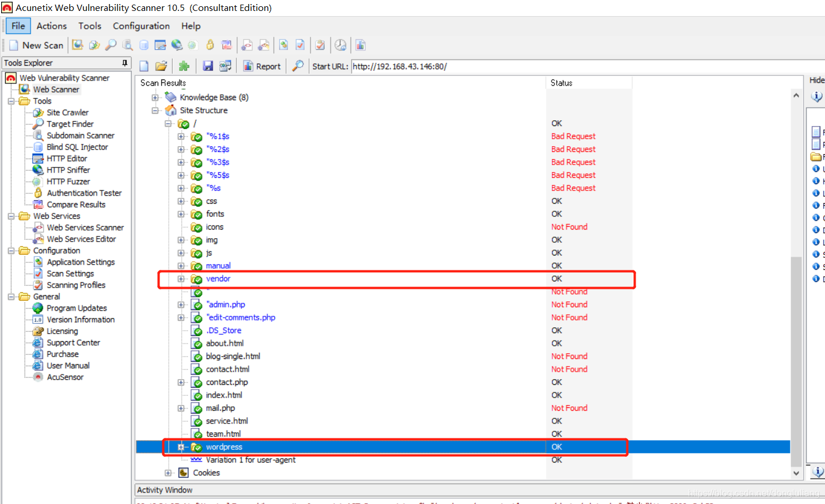The height and width of the screenshot is (504, 825).
Task: Click scan results scrollbar down arrow
Action: (796, 473)
